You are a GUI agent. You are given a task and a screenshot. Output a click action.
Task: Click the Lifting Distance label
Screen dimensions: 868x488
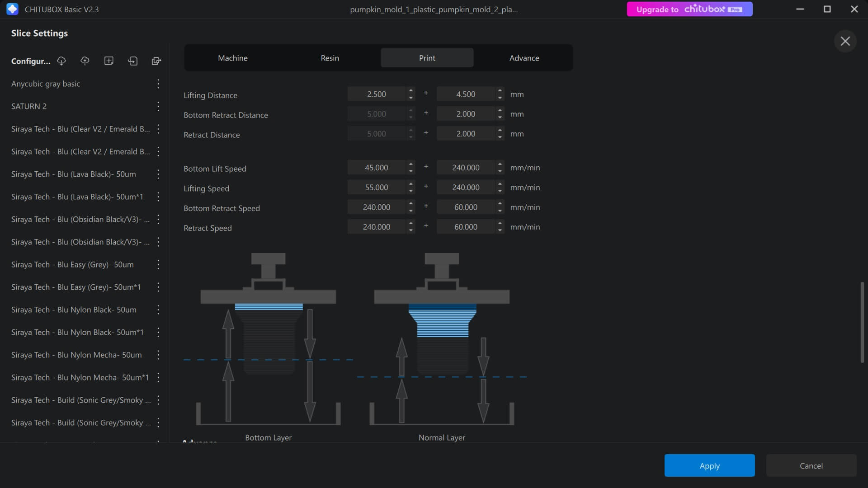click(x=210, y=95)
